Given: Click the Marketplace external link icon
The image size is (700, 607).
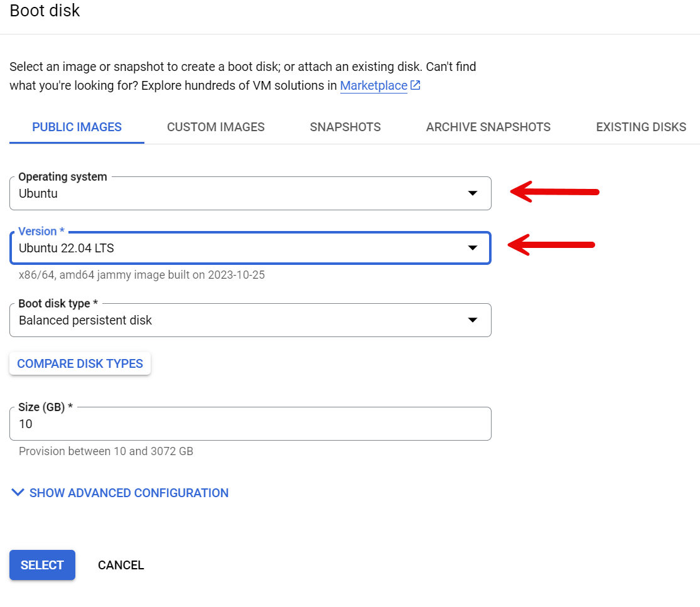Looking at the screenshot, I should [x=415, y=85].
